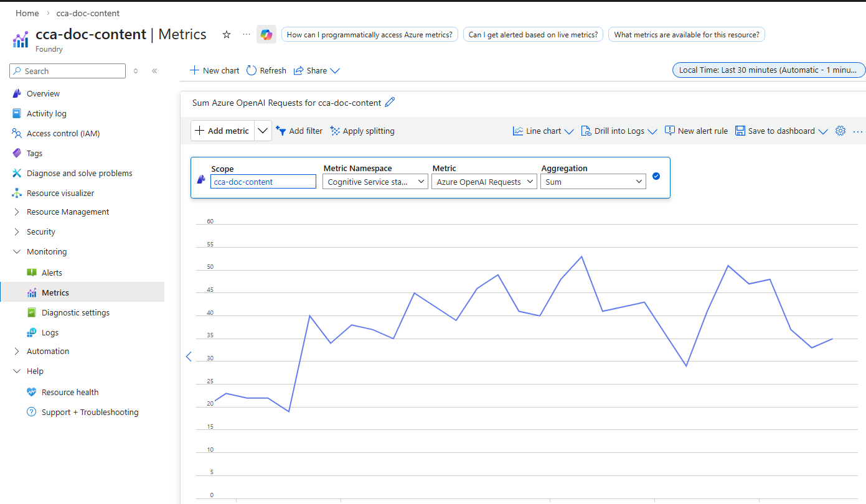Click the Add filter icon
Viewport: 866px width, 504px height.
click(281, 131)
